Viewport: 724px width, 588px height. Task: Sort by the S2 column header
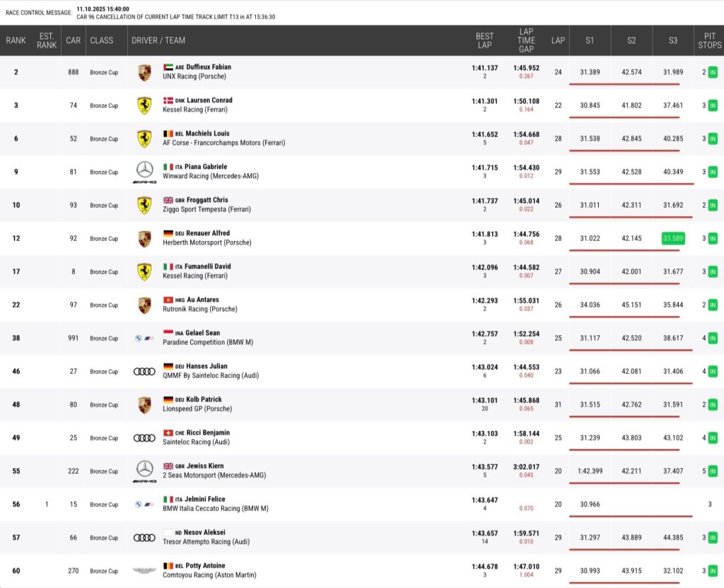point(631,40)
